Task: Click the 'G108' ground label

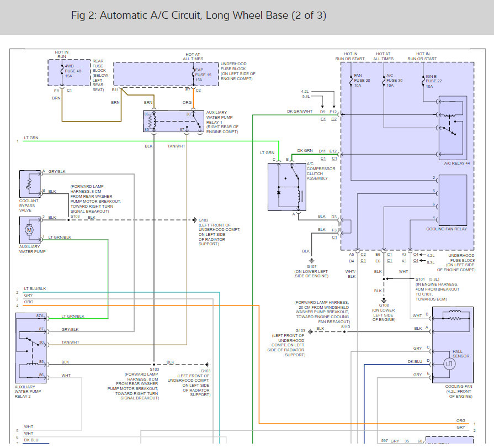Action: [x=384, y=305]
